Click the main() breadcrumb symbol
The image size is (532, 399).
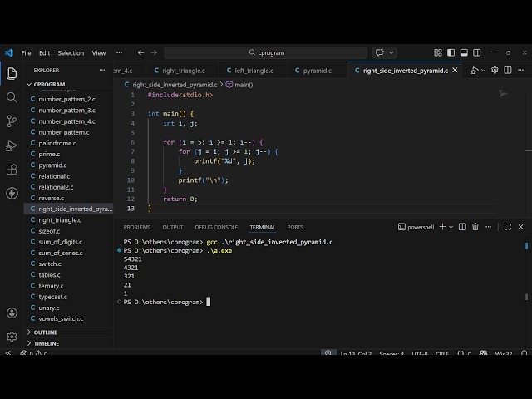point(239,85)
